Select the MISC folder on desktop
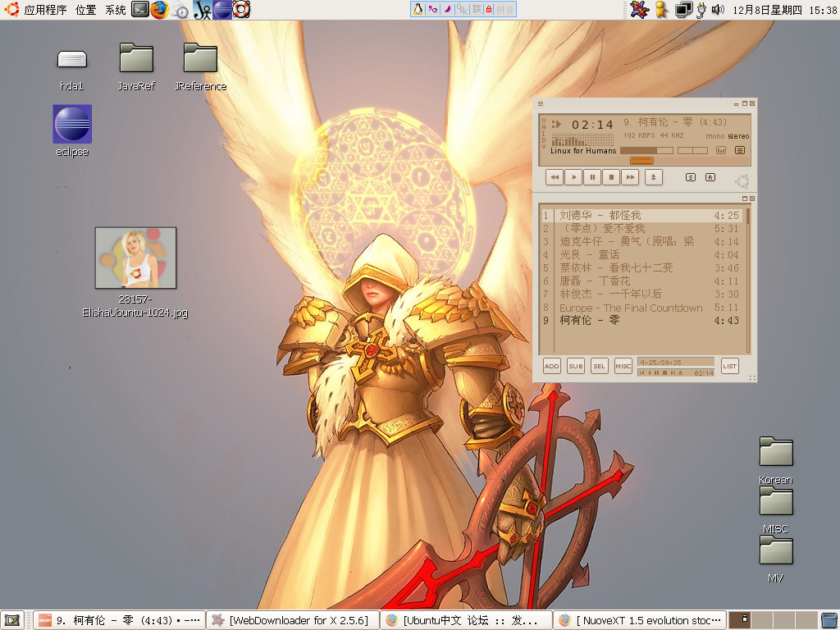The image size is (840, 630). 776,501
